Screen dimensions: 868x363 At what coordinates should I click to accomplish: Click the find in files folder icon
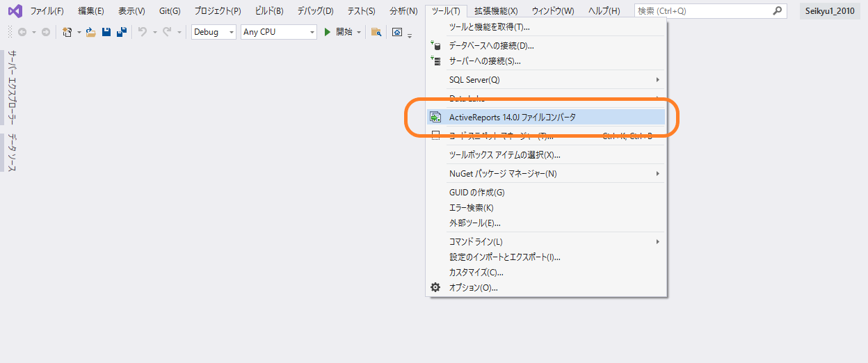point(376,32)
